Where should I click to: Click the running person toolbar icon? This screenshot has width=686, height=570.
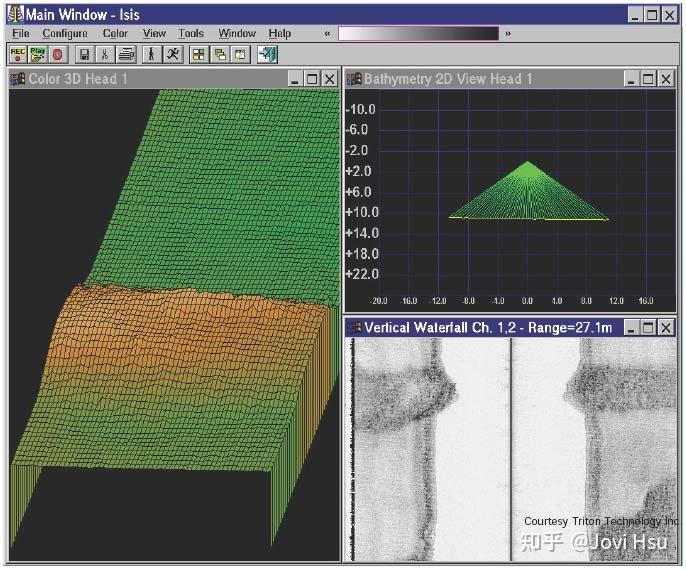(173, 54)
